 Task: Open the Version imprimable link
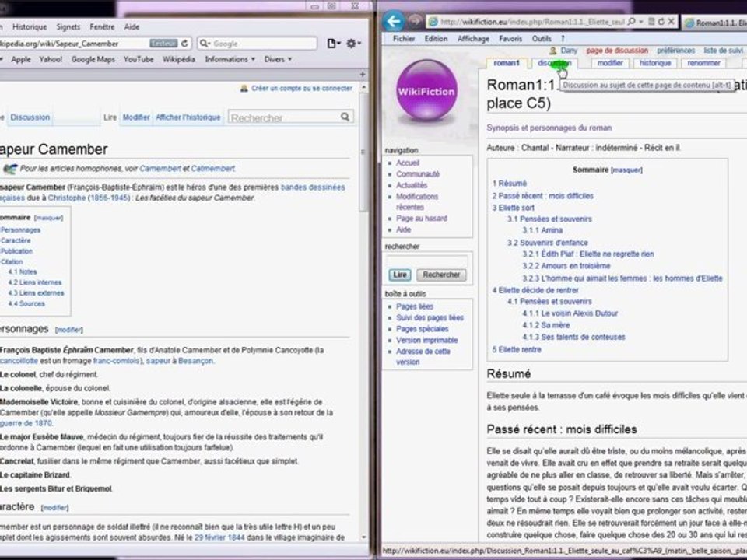(427, 340)
